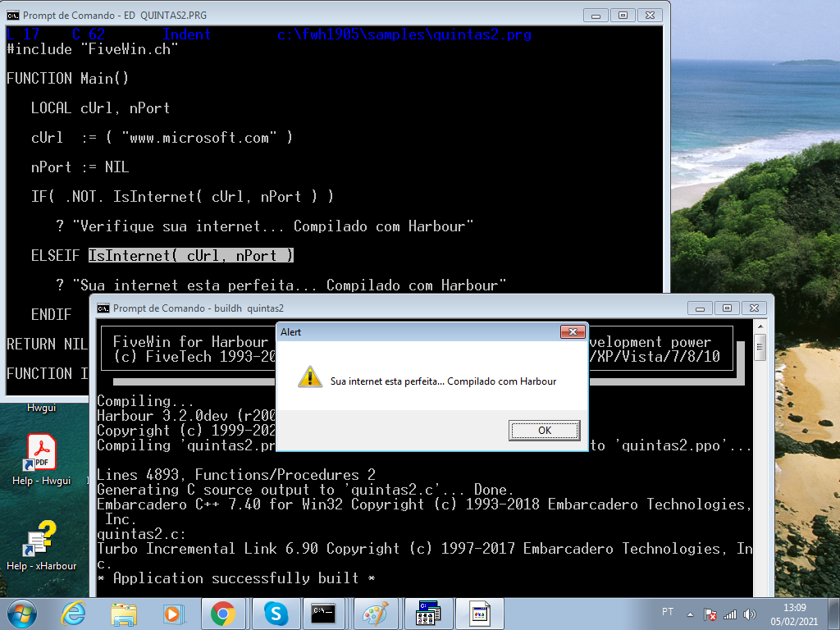Viewport: 840px width, 630px height.
Task: Close the Alert dialog with X
Action: pos(573,332)
